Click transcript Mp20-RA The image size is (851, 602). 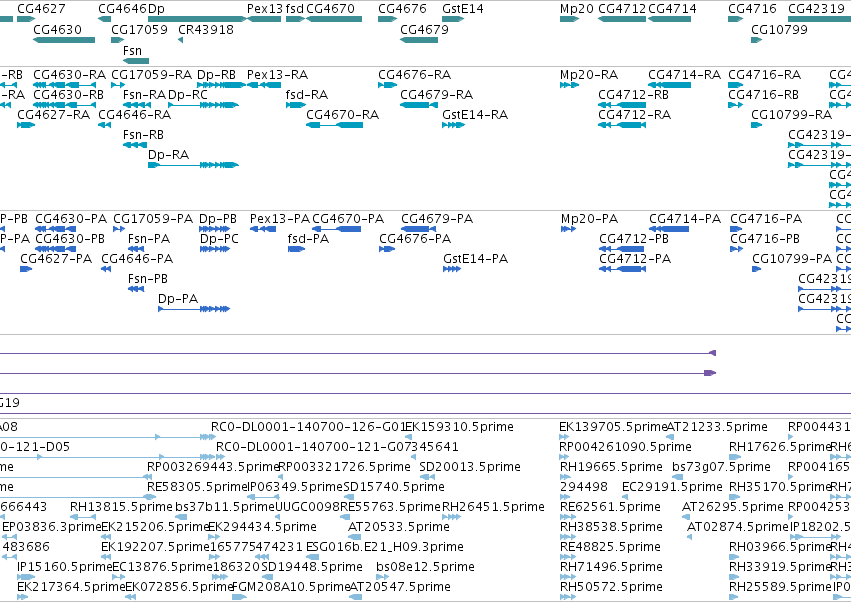point(589,74)
